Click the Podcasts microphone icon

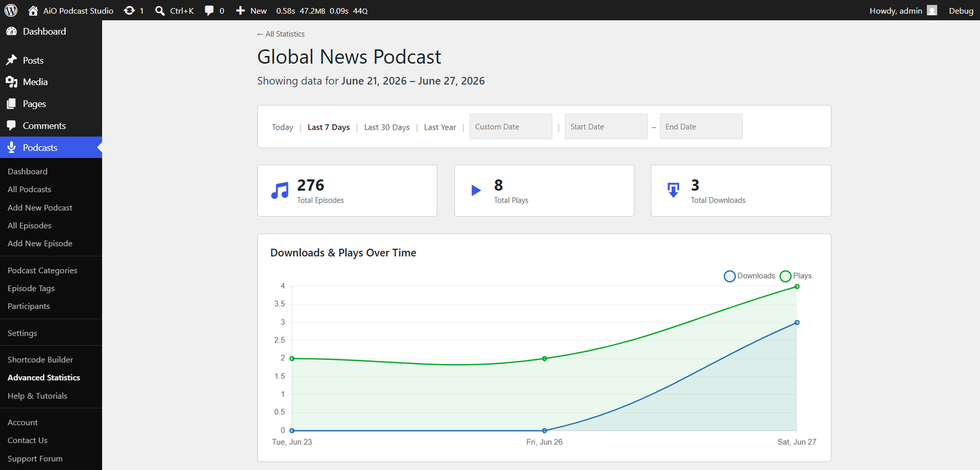click(x=11, y=147)
